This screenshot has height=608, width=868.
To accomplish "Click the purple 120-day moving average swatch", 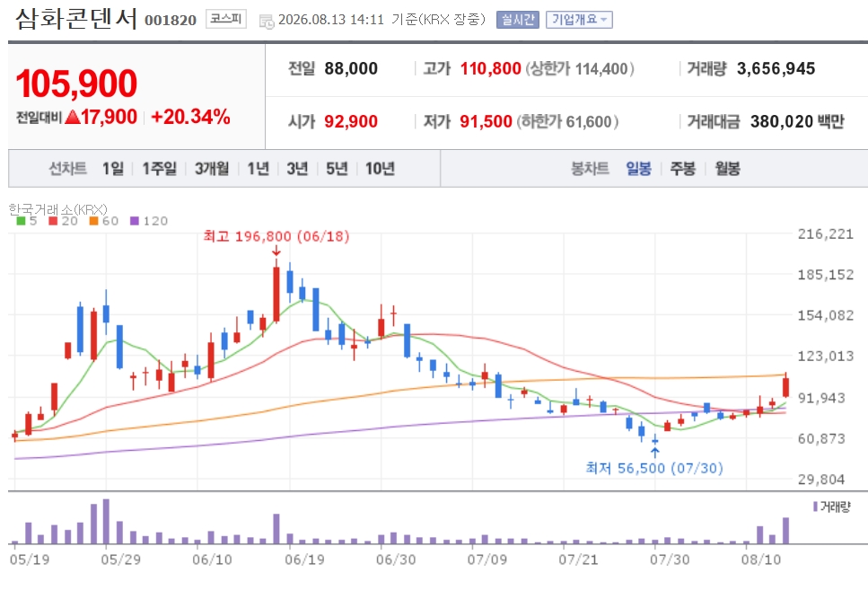I will (135, 221).
